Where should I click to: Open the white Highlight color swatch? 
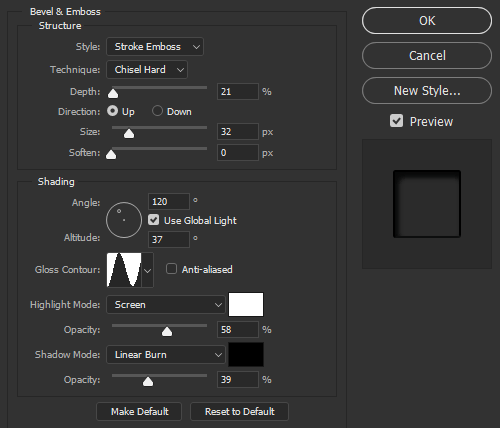(x=246, y=305)
